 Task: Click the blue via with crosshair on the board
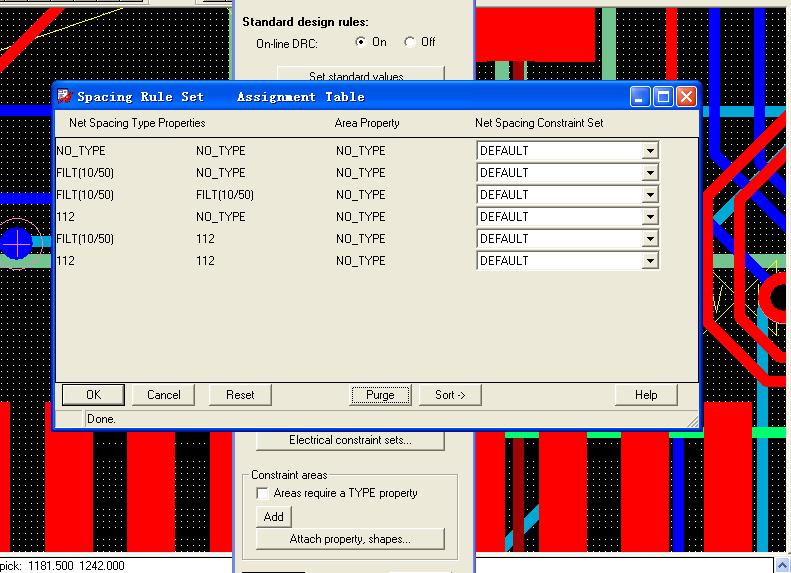point(17,243)
